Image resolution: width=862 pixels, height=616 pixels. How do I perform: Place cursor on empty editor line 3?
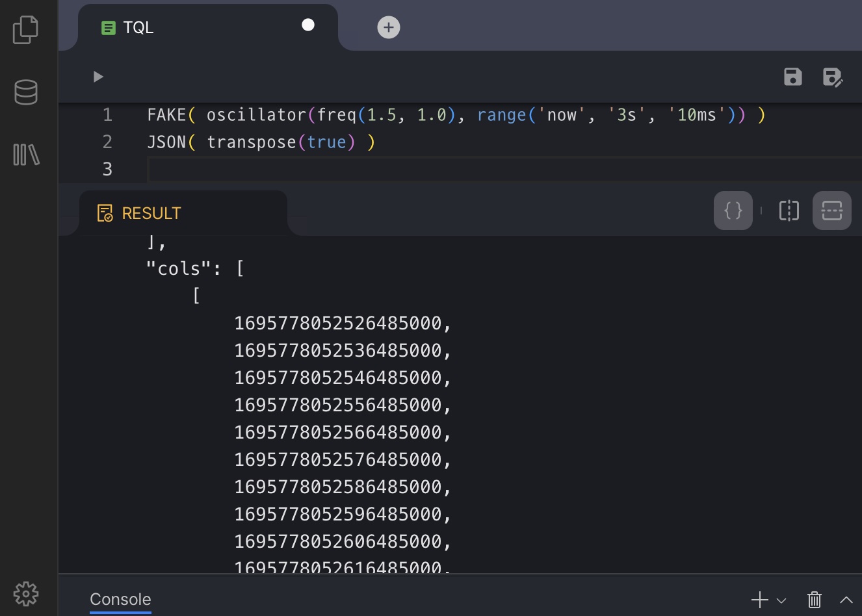(x=455, y=170)
